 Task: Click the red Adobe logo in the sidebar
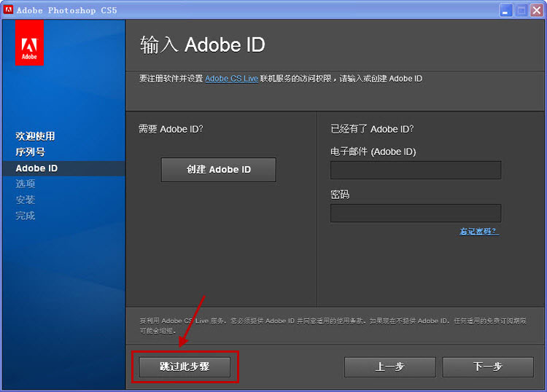[29, 42]
